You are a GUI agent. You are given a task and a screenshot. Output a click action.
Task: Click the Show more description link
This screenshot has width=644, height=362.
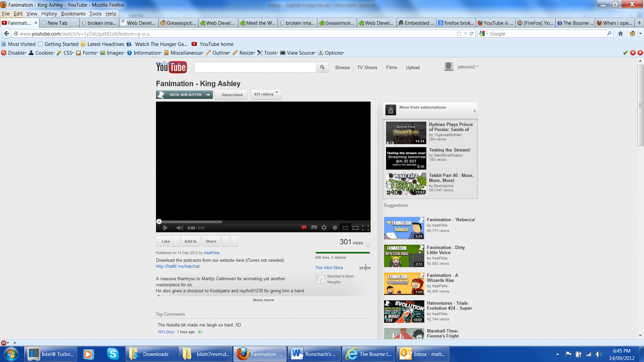pyautogui.click(x=263, y=300)
